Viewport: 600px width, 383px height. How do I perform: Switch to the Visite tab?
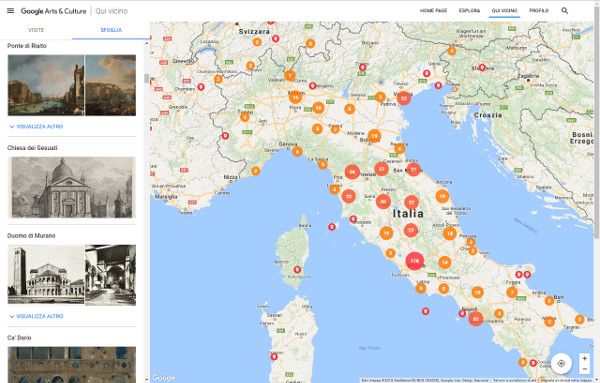[x=36, y=30]
